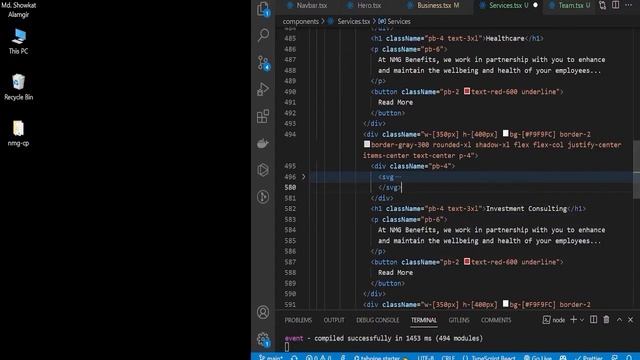The image size is (640, 360).
Task: Open the GitLens view in the activity bar
Action: click(x=263, y=197)
